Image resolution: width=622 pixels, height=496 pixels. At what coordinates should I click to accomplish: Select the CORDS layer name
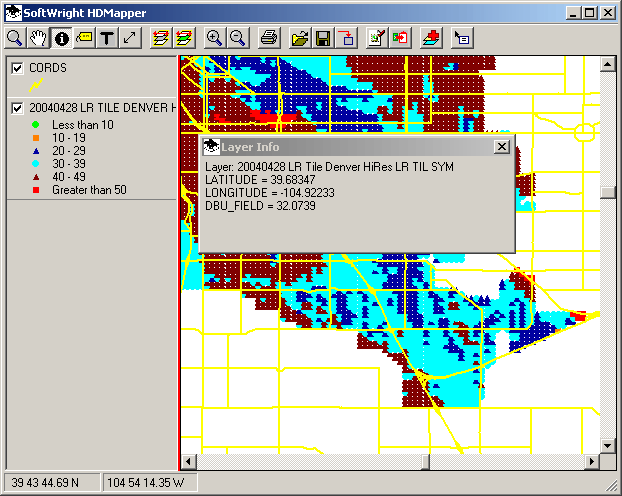[48, 68]
